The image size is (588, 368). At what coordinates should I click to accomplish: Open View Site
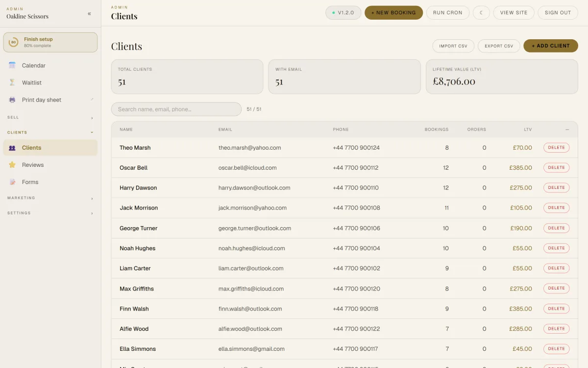(514, 13)
